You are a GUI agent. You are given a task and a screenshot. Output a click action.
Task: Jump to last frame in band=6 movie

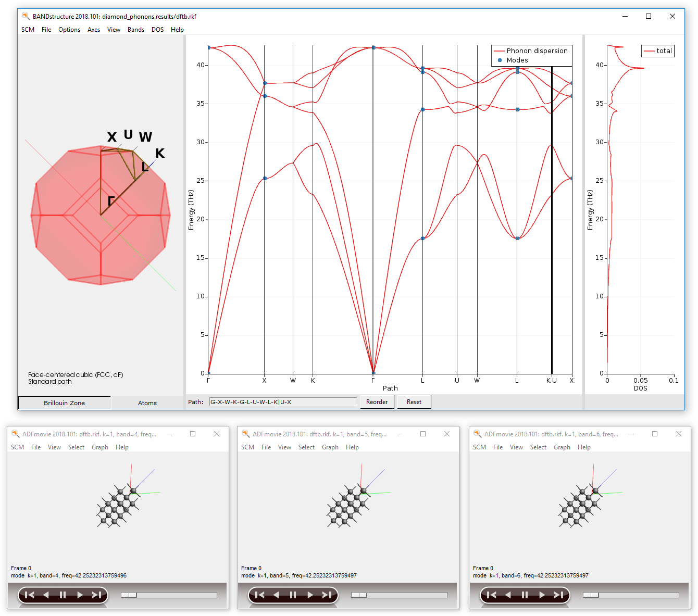tap(558, 595)
